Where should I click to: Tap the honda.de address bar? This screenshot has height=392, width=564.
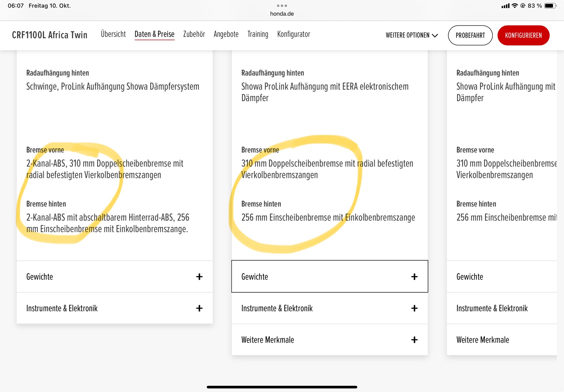[282, 14]
